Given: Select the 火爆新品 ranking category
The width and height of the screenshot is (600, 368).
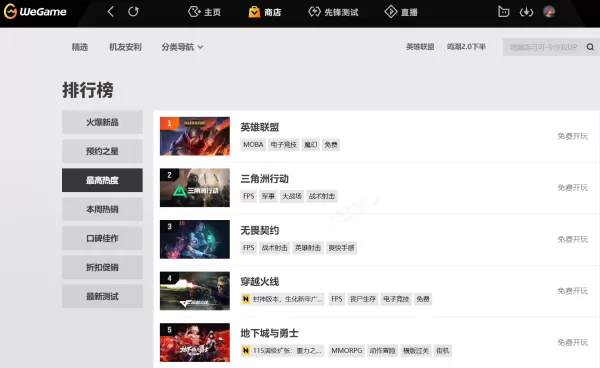Looking at the screenshot, I should pyautogui.click(x=102, y=122).
